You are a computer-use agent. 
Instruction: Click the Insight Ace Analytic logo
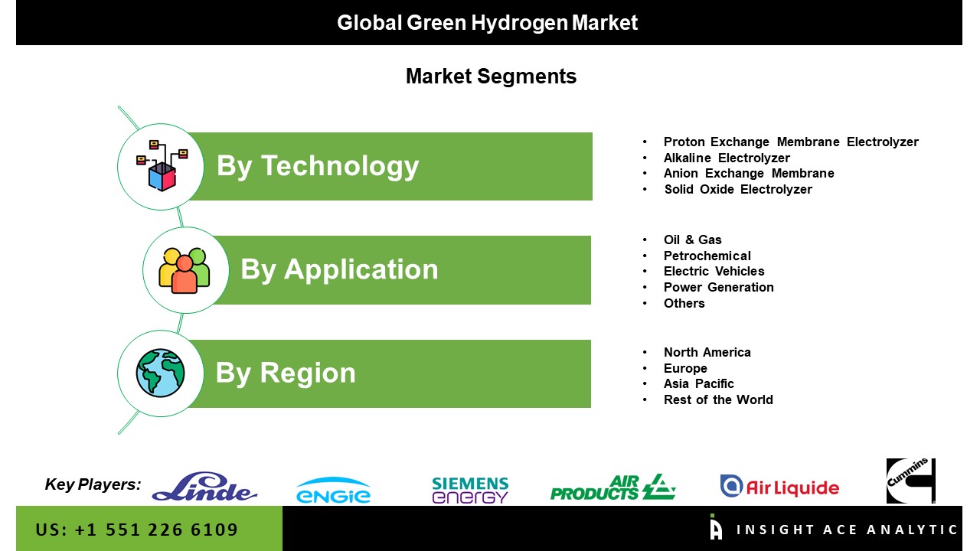pos(833,529)
